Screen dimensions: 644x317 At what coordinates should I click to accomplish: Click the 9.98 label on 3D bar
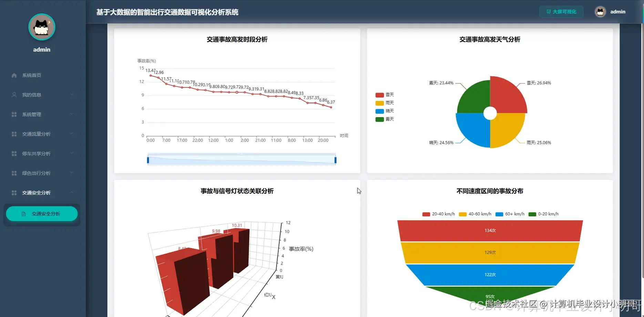point(216,231)
